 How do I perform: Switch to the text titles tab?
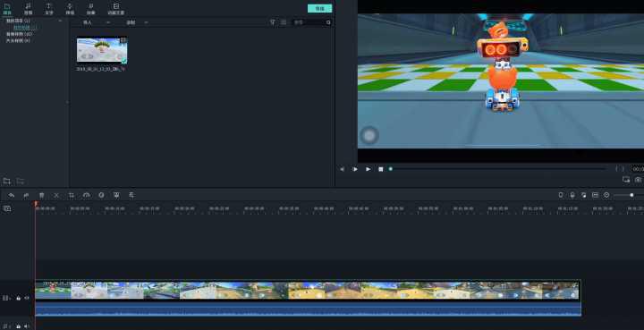pos(49,9)
